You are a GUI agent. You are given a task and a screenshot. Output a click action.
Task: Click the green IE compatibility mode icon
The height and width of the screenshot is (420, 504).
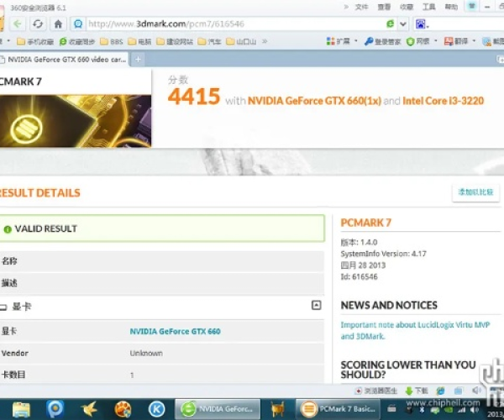pyautogui.click(x=391, y=24)
